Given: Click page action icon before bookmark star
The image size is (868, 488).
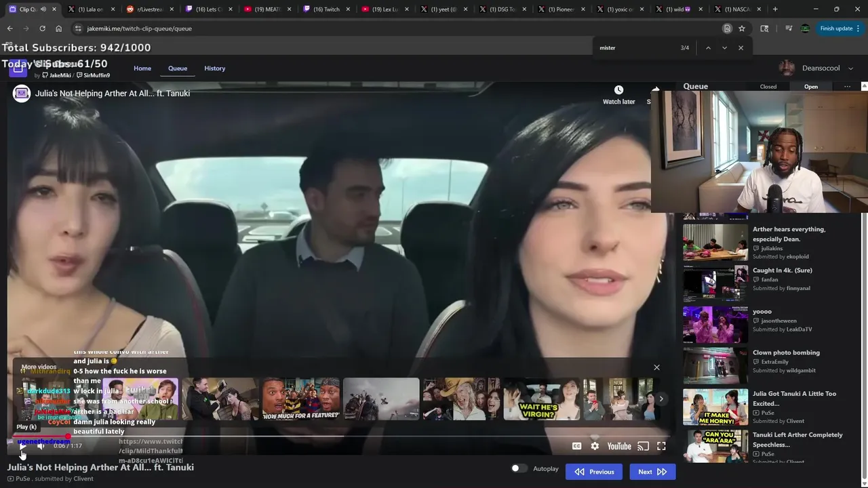Looking at the screenshot, I should (x=727, y=28).
